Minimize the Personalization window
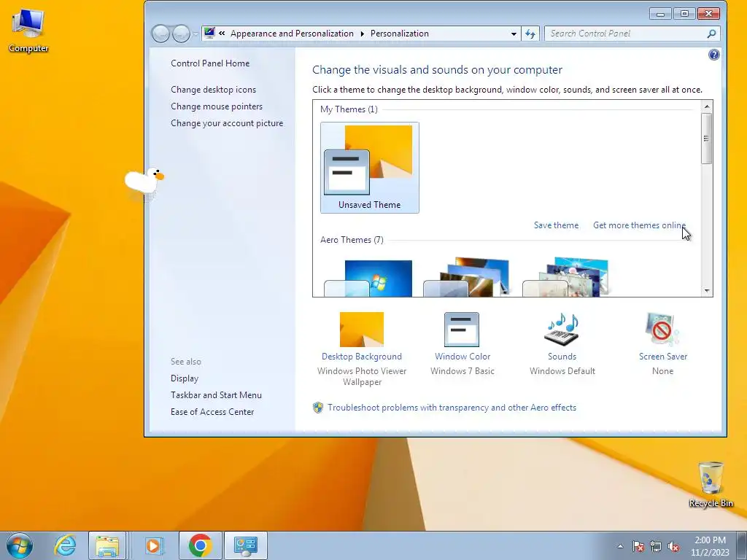The width and height of the screenshot is (747, 560). point(660,14)
